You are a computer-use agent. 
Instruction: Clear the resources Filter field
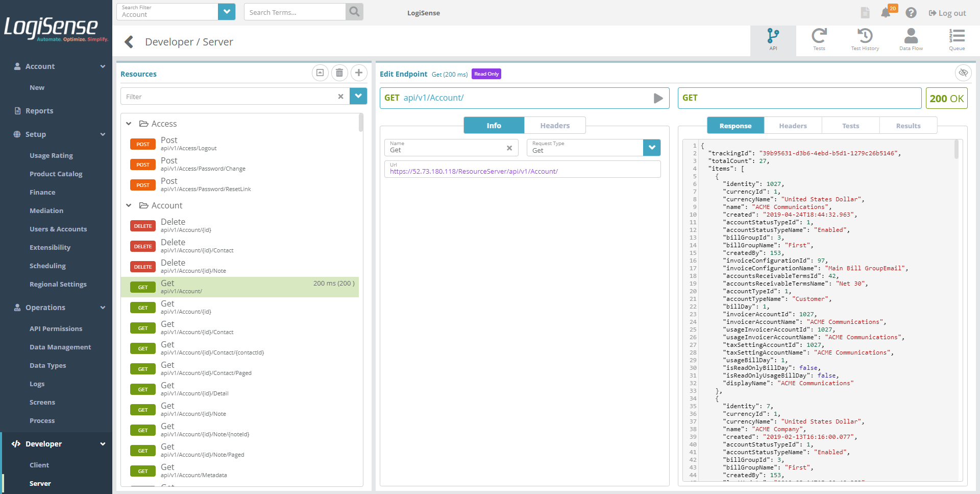(x=340, y=97)
